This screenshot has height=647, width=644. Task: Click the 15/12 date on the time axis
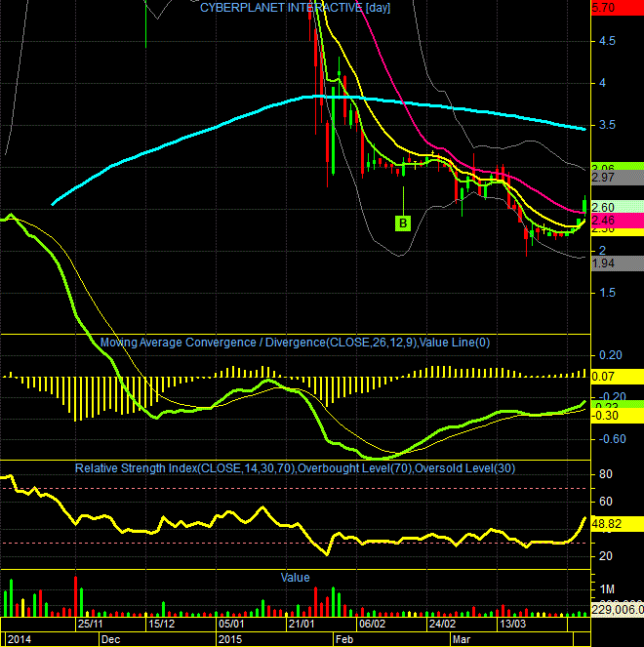click(x=161, y=624)
